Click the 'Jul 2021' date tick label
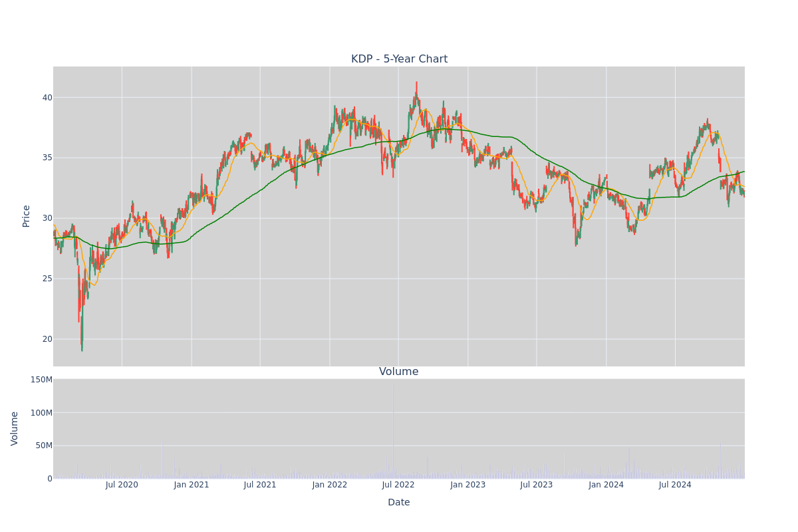This screenshot has width=798, height=532. 260,485
